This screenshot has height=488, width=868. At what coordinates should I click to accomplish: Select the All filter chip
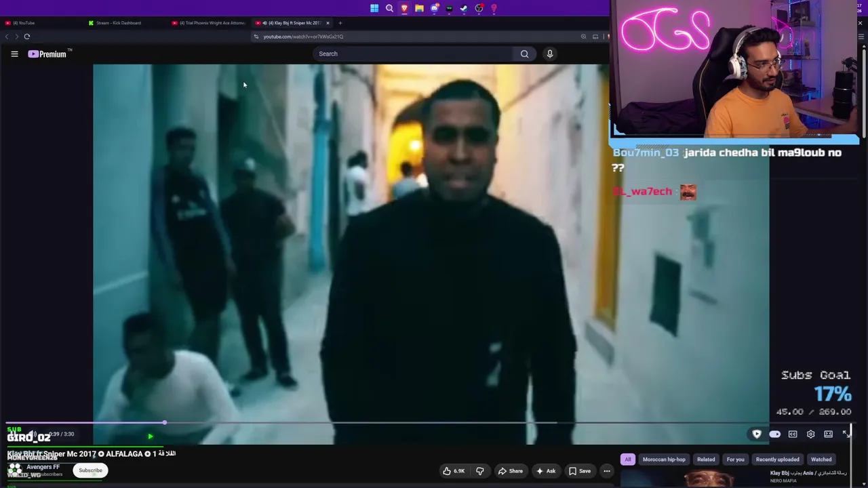(628, 460)
